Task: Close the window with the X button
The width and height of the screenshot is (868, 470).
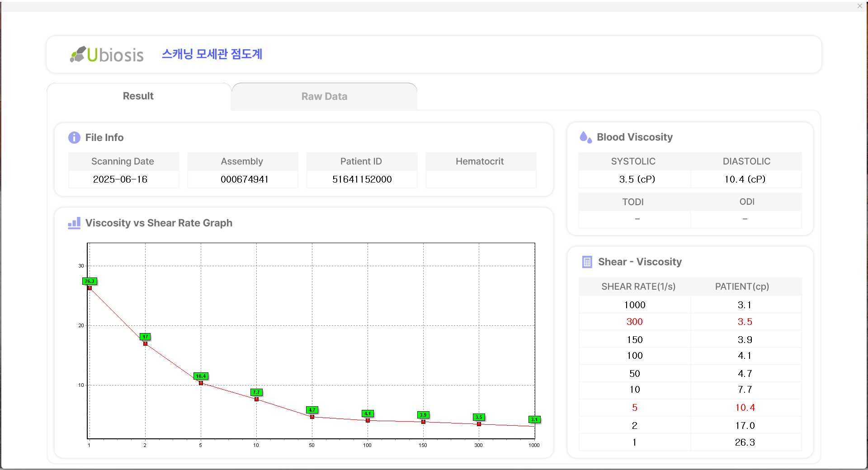Action: coord(859,6)
